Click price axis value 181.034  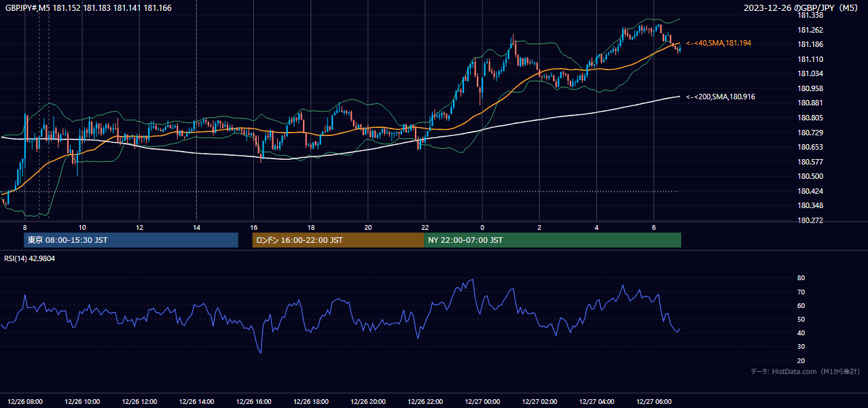point(810,73)
